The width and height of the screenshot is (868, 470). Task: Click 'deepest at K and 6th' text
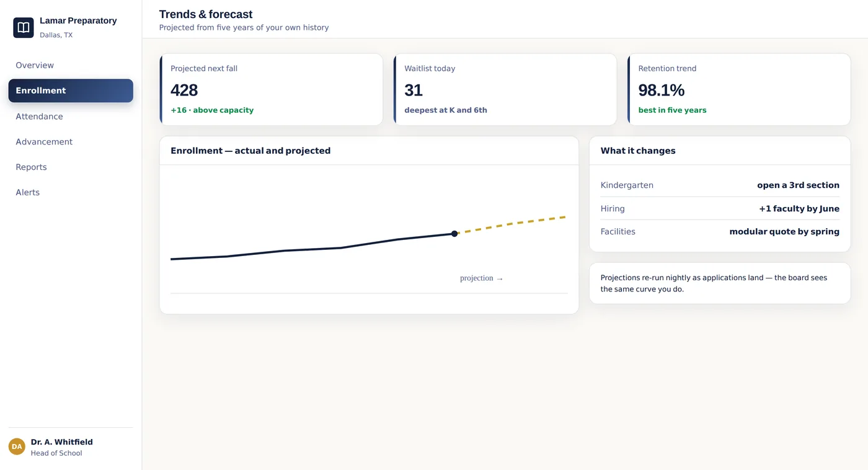click(446, 110)
